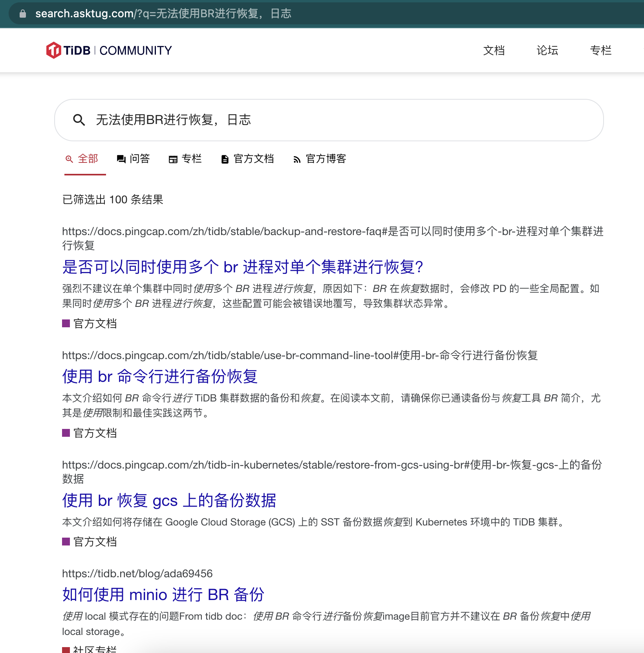This screenshot has height=653, width=644.
Task: Click the snippet starting with 本文介绍如何 BR 命令行
Action: click(x=331, y=405)
